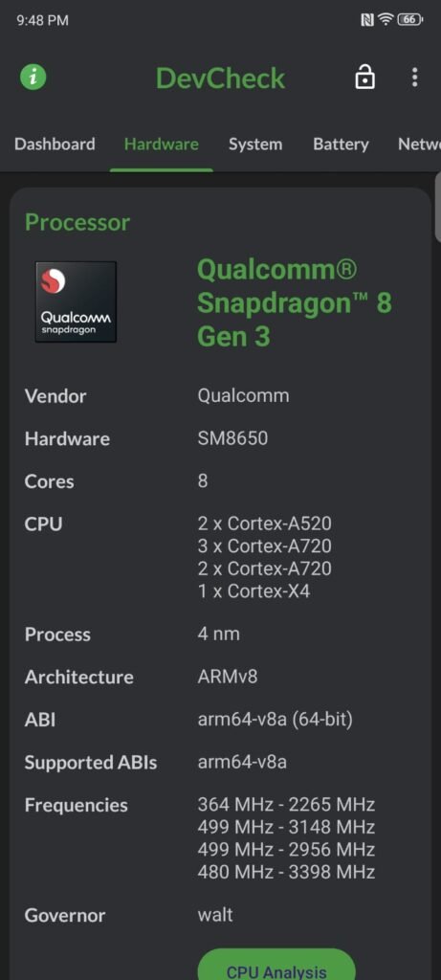The height and width of the screenshot is (980, 441).
Task: Tap the Snapdragon 8 Gen 3 heading
Action: coord(295,303)
